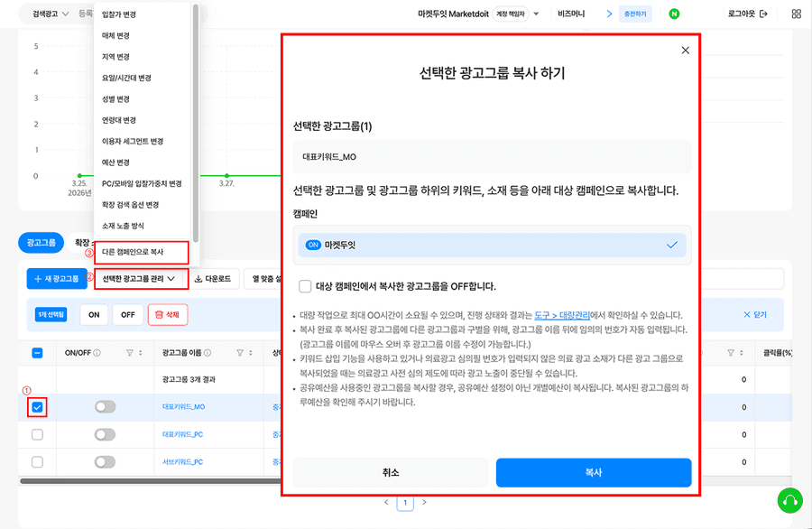Viewport: 812px width, 529px height.
Task: Click the green N profile icon
Action: pos(675,15)
